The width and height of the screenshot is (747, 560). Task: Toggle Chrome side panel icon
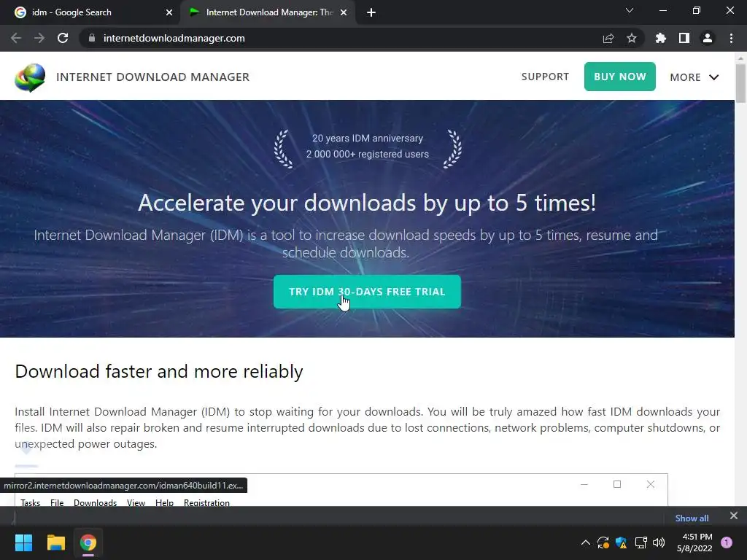coord(684,38)
